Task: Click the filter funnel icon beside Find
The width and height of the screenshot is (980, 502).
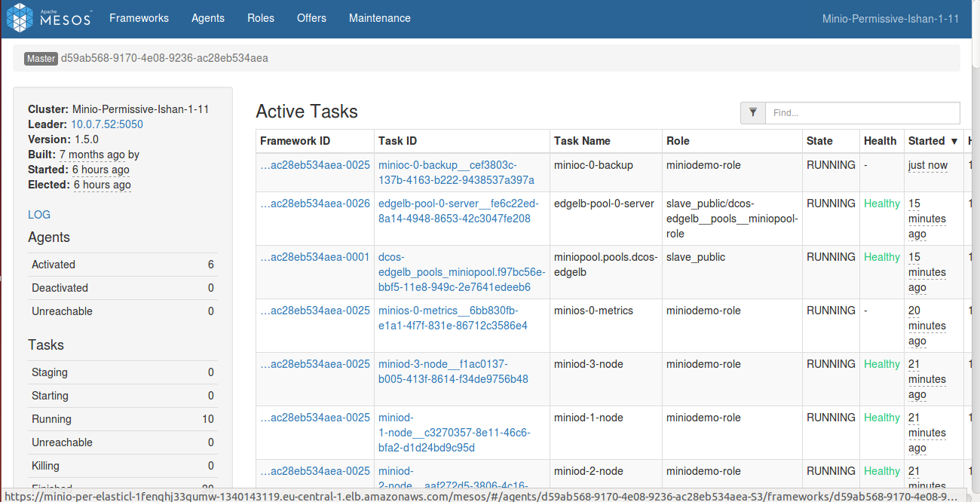Action: click(x=753, y=113)
